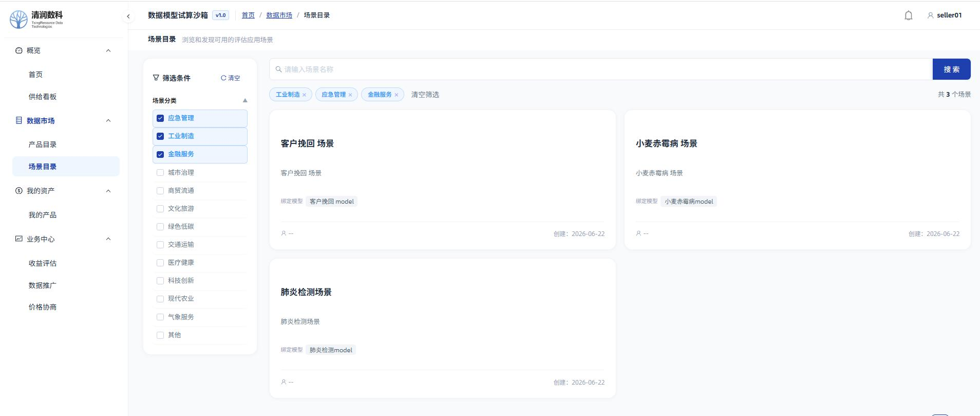980x416 pixels.
Task: Check the 气象服务 category
Action: click(160, 317)
